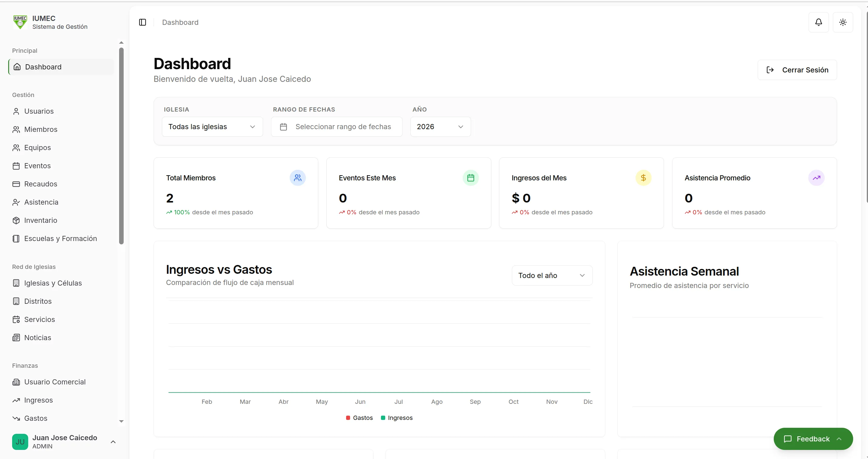Toggle the red Gastos legend swatch

(348, 418)
